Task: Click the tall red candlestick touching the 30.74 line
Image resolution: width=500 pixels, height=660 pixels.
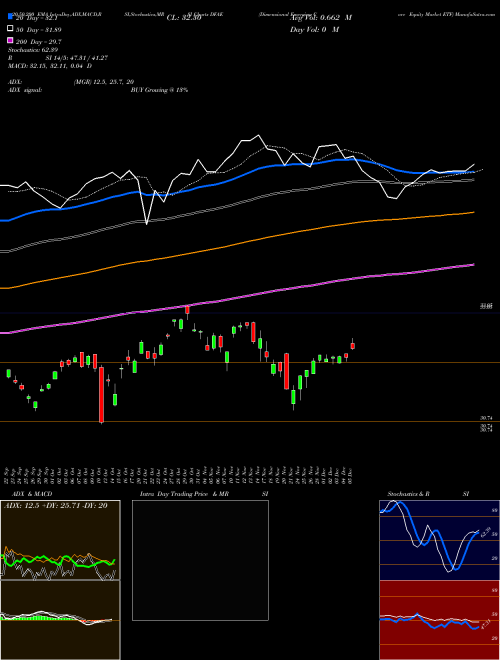Action: point(101,395)
